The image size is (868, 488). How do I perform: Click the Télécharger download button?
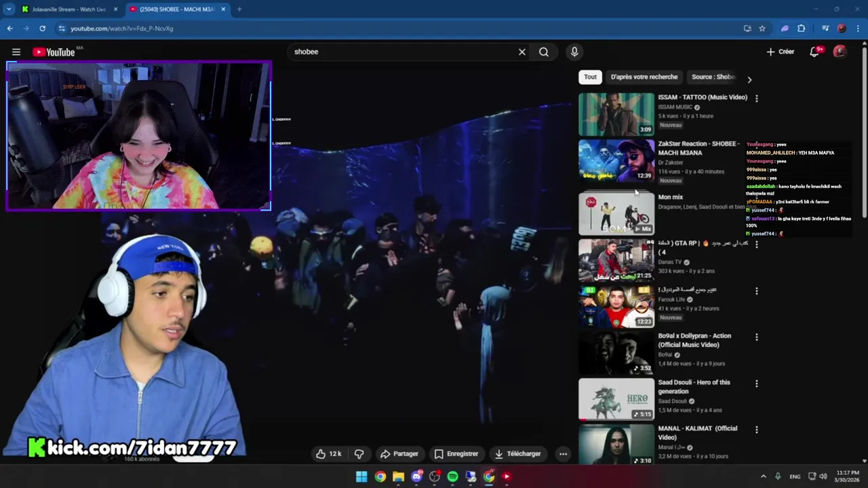[x=517, y=453]
